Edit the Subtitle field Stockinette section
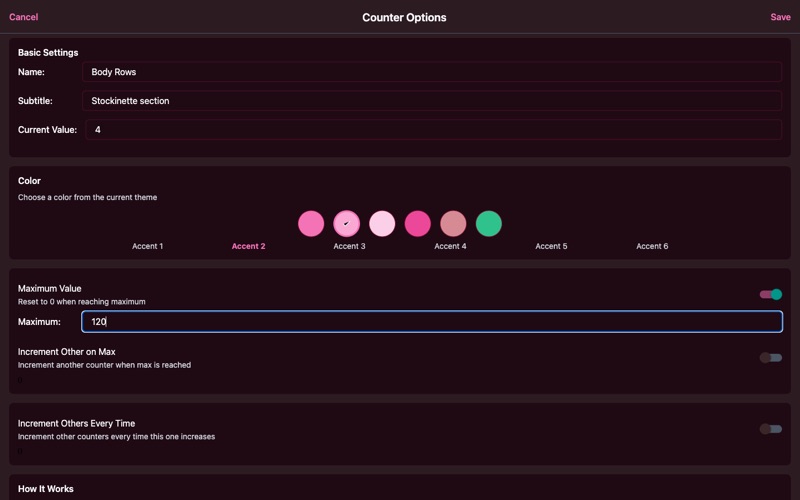Image resolution: width=800 pixels, height=500 pixels. [431, 101]
